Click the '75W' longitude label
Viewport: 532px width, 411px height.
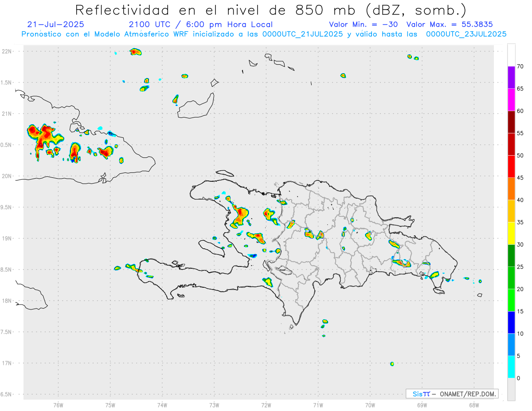tap(110, 405)
